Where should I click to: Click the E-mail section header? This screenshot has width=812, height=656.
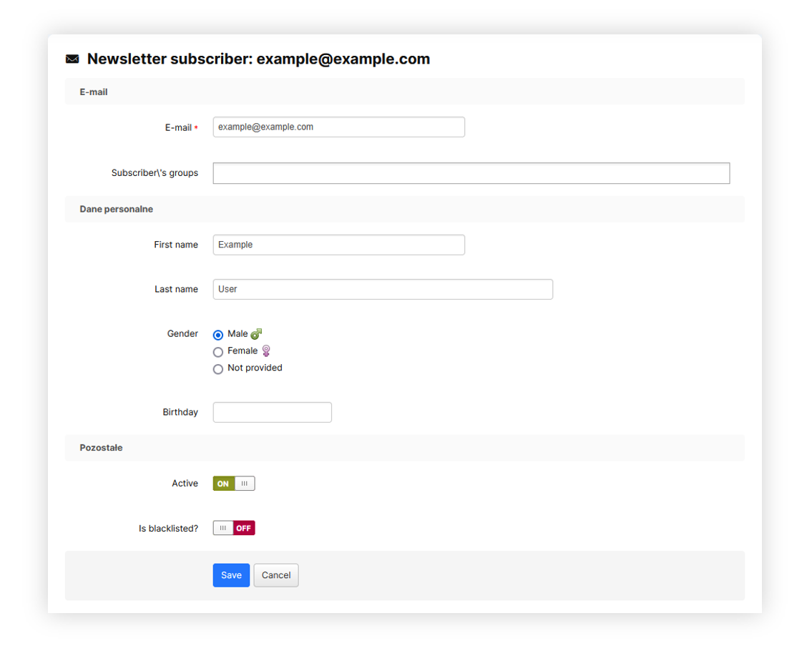(x=94, y=92)
